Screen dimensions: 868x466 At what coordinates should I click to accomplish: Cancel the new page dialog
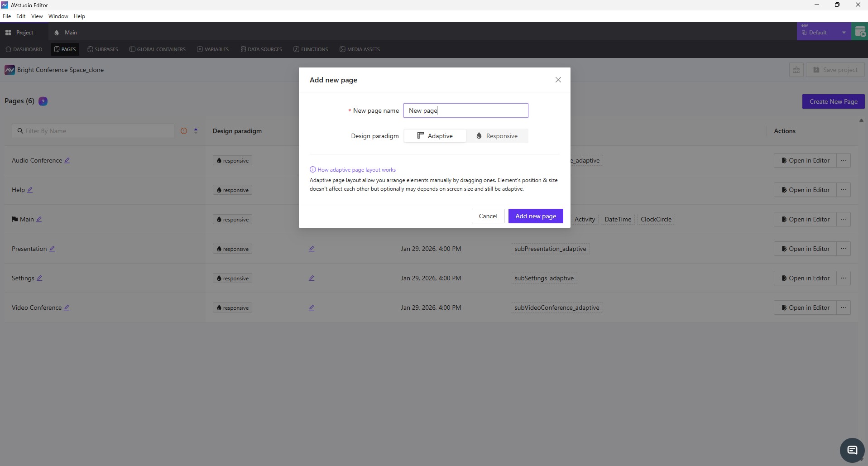(x=488, y=216)
